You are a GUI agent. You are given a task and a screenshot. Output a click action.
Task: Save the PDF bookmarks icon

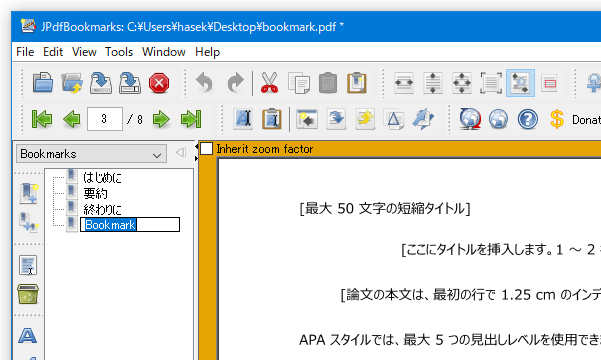pyautogui.click(x=101, y=83)
